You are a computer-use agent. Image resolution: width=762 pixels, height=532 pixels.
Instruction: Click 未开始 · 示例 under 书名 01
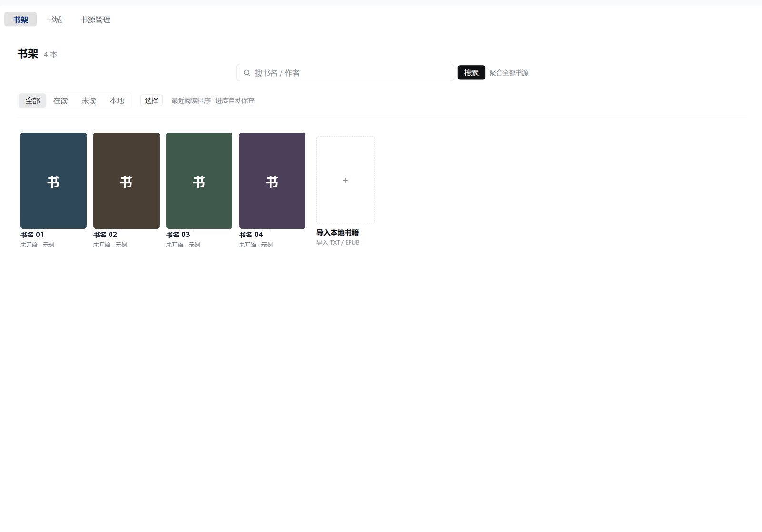click(x=37, y=245)
